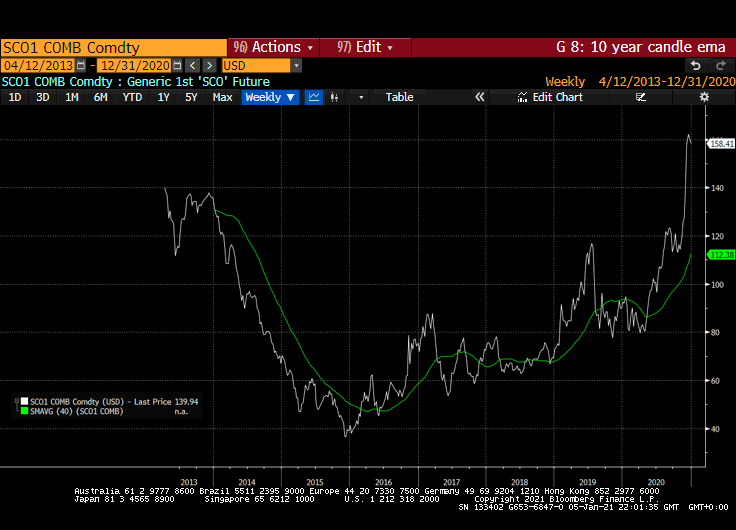
Task: Select the 6M range tab
Action: [100, 97]
